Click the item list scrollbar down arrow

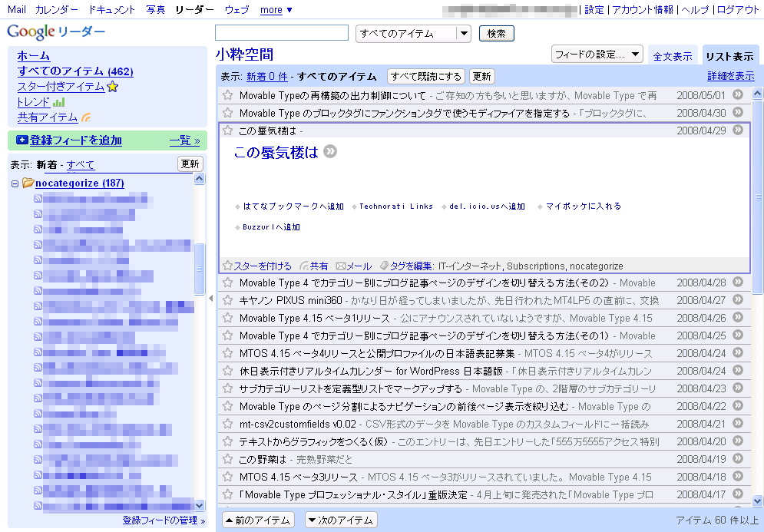pos(757,501)
